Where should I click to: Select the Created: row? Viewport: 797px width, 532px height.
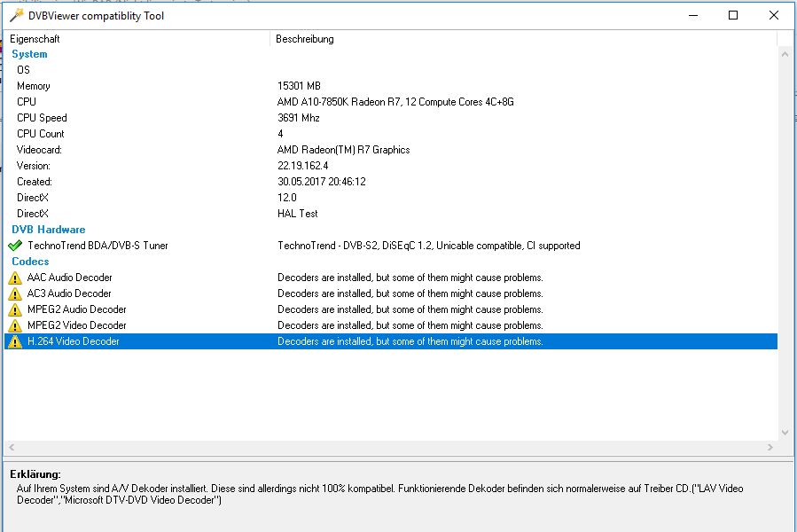click(x=391, y=182)
